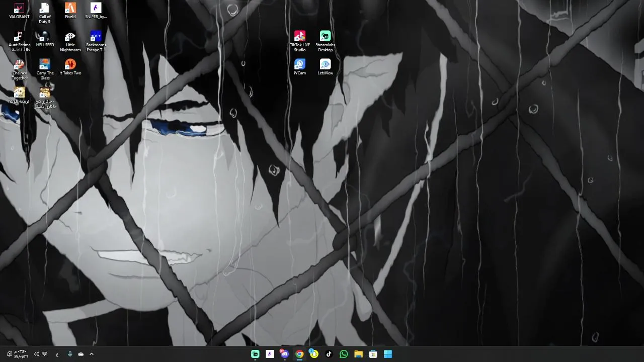This screenshot has width=644, height=362.
Task: Select the SNIPER_by desktop shortcut
Action: point(96,11)
